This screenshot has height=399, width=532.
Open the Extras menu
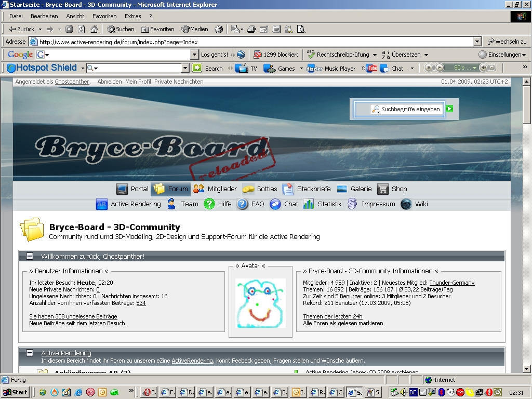coord(132,16)
